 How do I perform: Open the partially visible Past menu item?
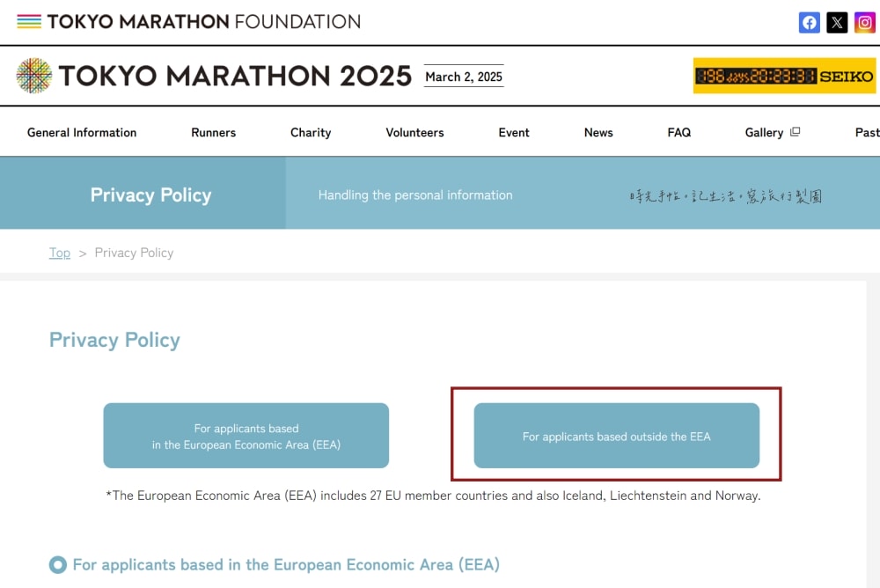867,133
